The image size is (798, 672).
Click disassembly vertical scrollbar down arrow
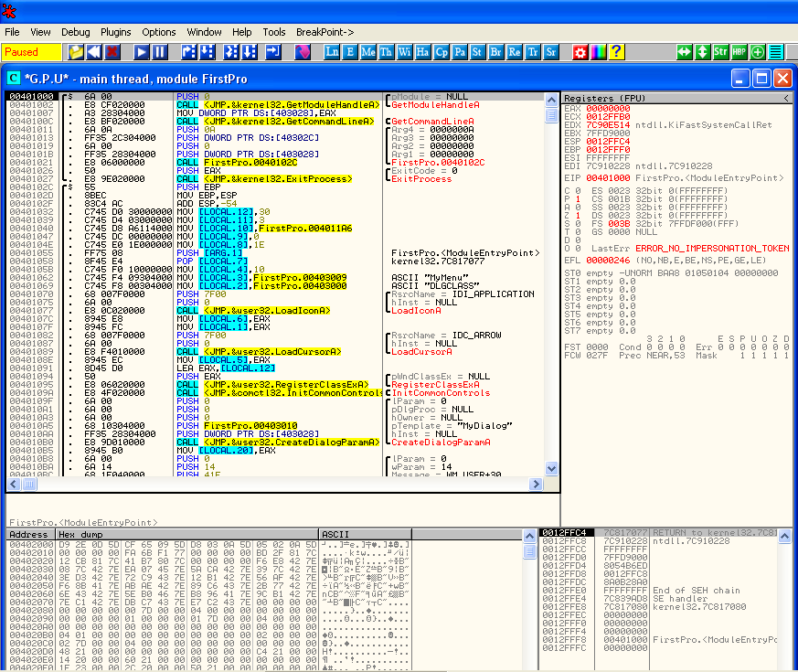coord(551,468)
